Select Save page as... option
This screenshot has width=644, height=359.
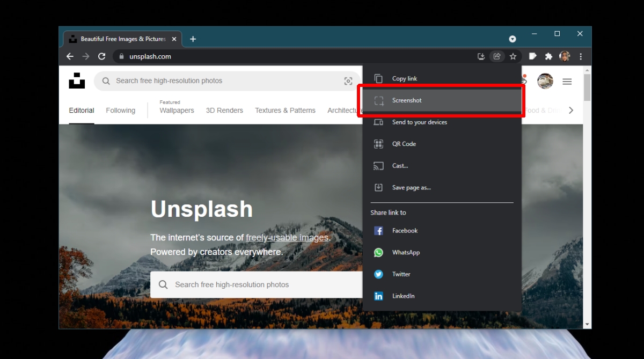click(442, 187)
